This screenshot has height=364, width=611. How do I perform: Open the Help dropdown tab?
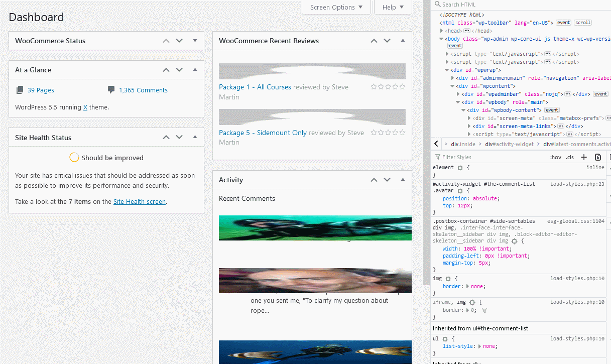click(393, 7)
